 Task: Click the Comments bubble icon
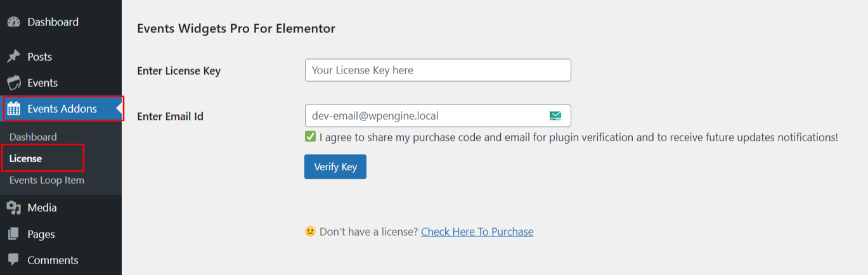tap(13, 260)
